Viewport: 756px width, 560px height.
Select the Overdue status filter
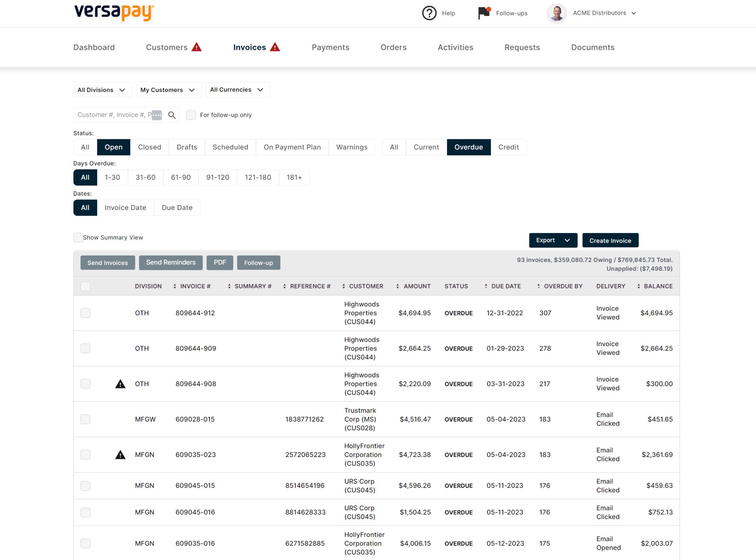(x=468, y=147)
